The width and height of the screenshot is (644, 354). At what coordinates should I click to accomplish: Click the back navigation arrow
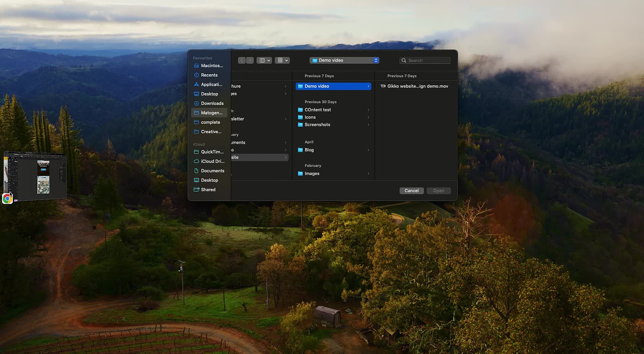click(x=242, y=60)
